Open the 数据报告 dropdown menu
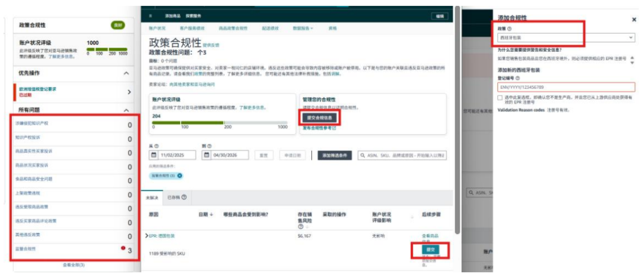 click(303, 29)
